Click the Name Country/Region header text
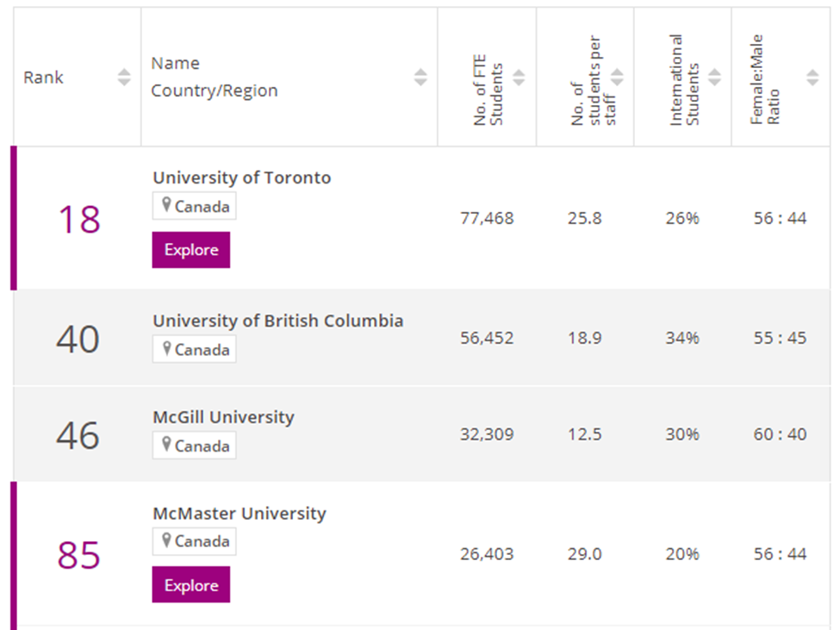 pos(214,78)
